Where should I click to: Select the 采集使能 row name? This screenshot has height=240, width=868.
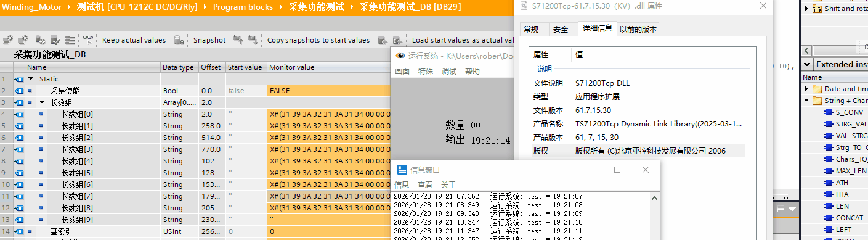65,91
